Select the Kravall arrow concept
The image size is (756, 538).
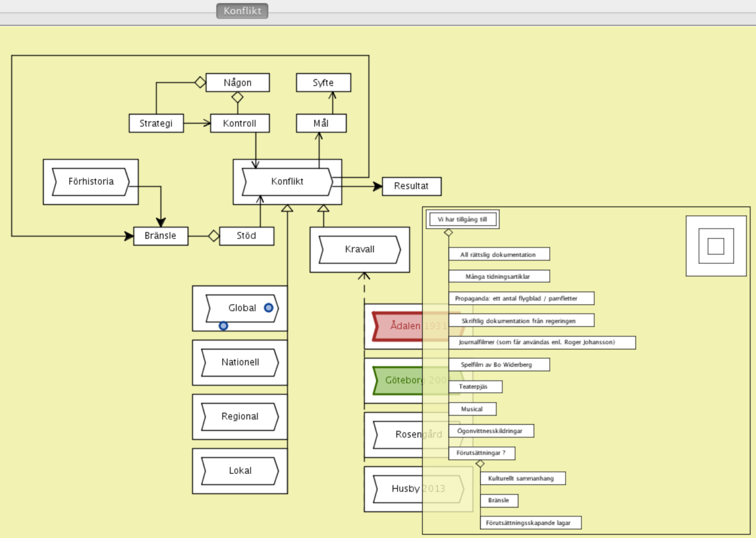pyautogui.click(x=359, y=249)
